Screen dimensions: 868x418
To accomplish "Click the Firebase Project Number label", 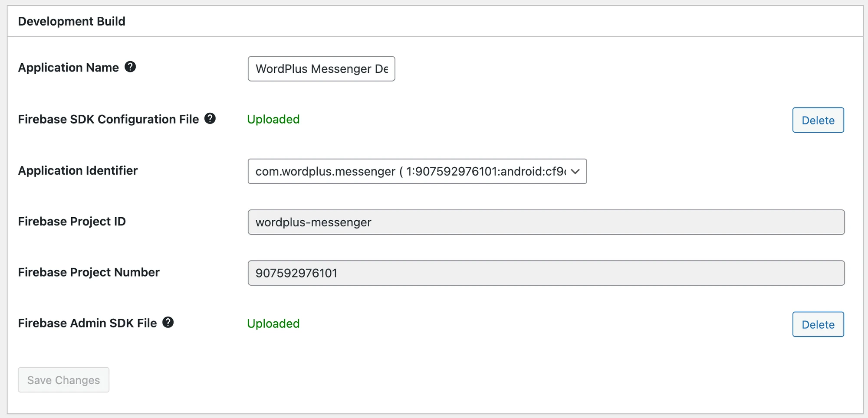I will coord(89,272).
